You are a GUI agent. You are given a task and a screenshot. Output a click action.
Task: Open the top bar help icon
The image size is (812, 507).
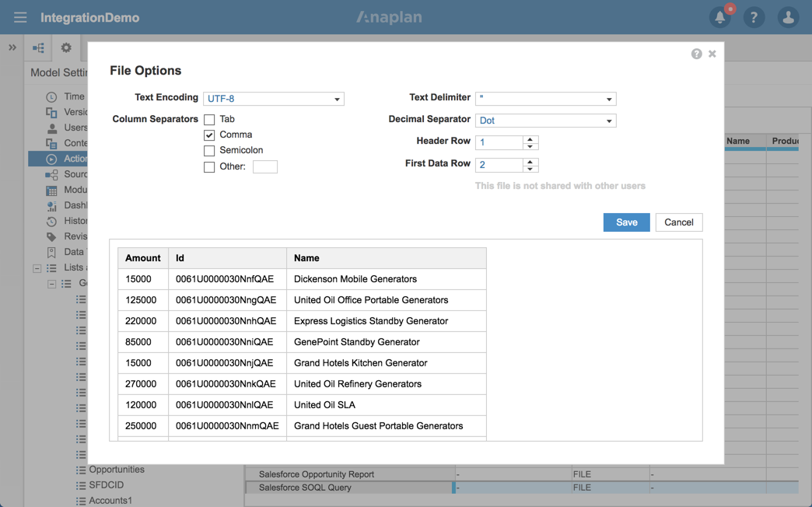754,18
